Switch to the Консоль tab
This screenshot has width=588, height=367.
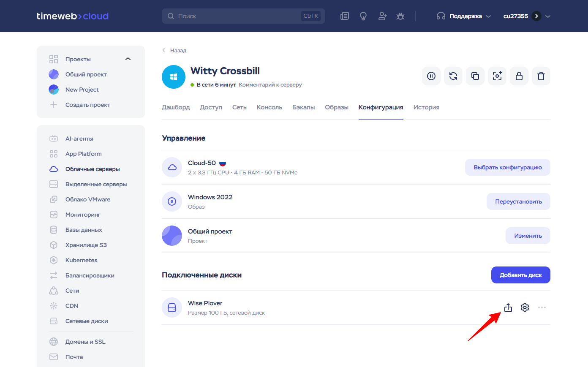point(269,107)
